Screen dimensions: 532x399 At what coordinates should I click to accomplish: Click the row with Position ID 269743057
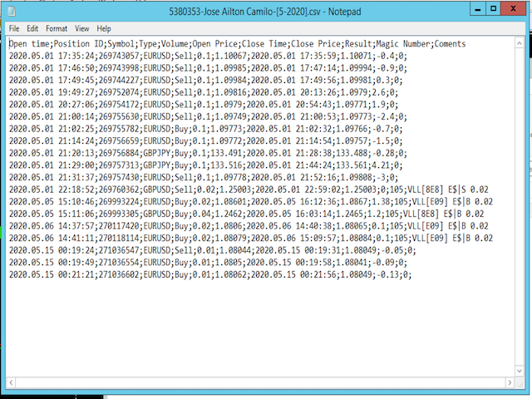pos(208,56)
